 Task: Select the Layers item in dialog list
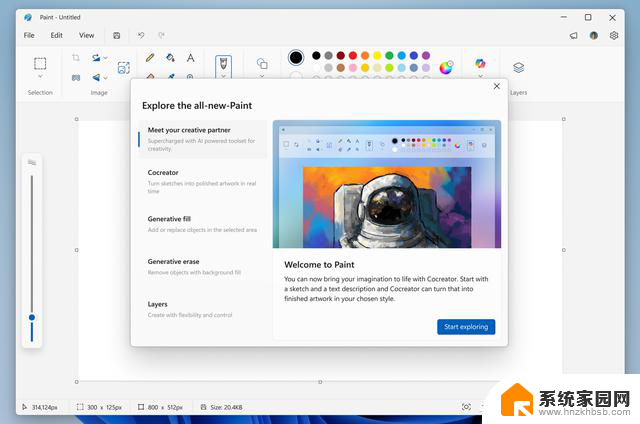[x=203, y=309]
